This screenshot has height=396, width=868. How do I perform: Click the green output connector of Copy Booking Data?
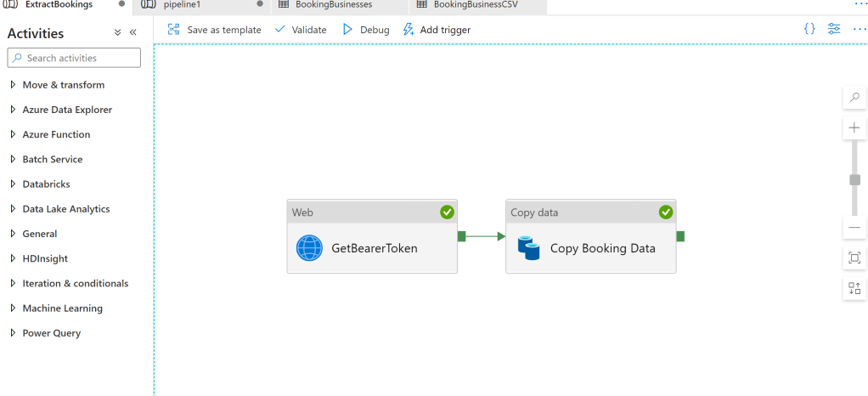(x=680, y=236)
